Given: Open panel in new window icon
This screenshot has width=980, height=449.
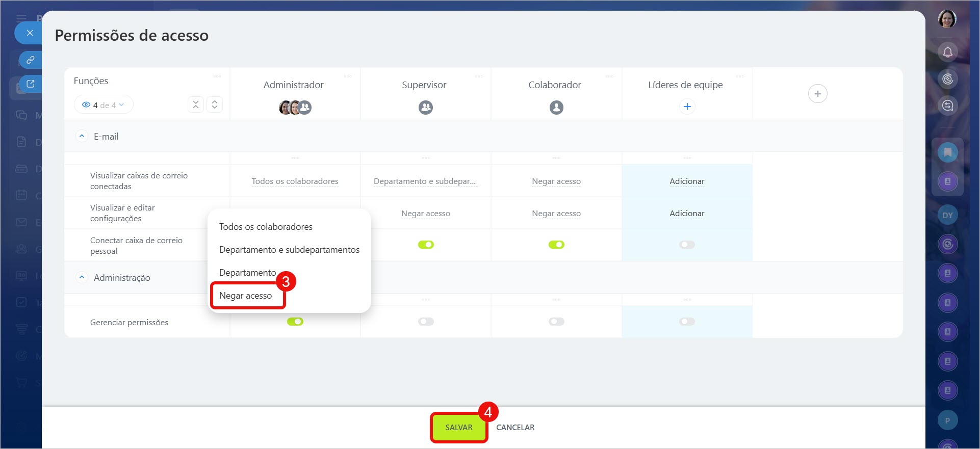Looking at the screenshot, I should (31, 84).
